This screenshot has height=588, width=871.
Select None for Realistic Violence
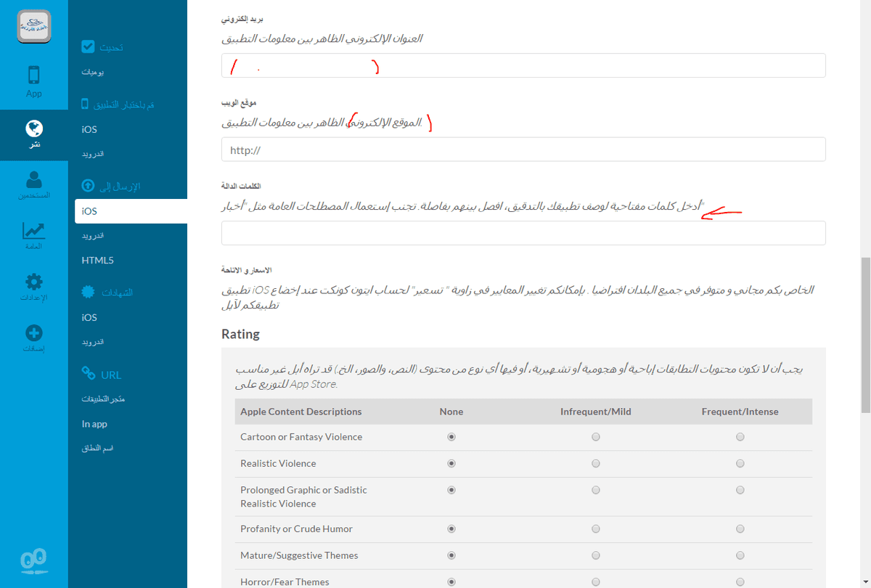451,463
